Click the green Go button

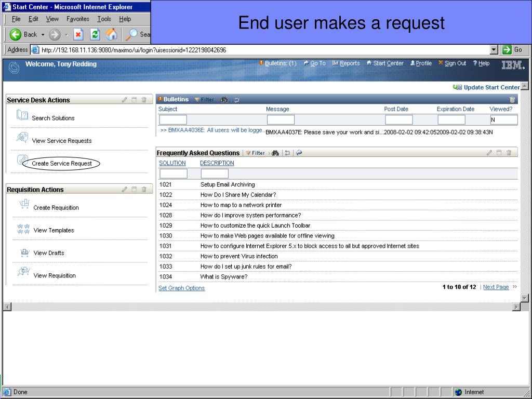click(513, 49)
